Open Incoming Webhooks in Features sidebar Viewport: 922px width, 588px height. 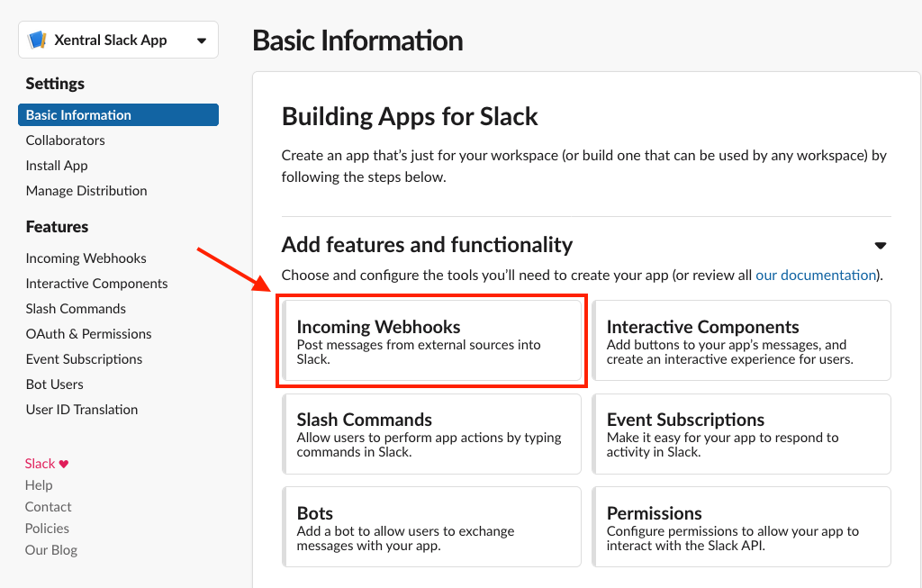86,258
